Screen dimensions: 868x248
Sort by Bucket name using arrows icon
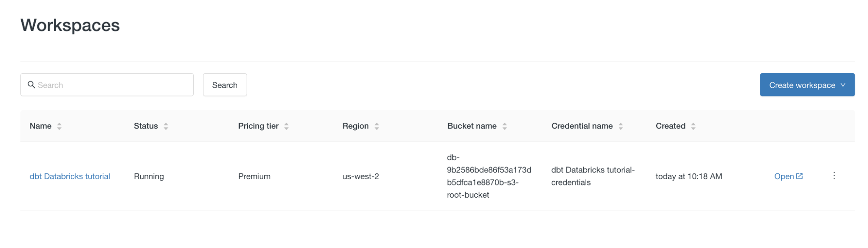[505, 126]
